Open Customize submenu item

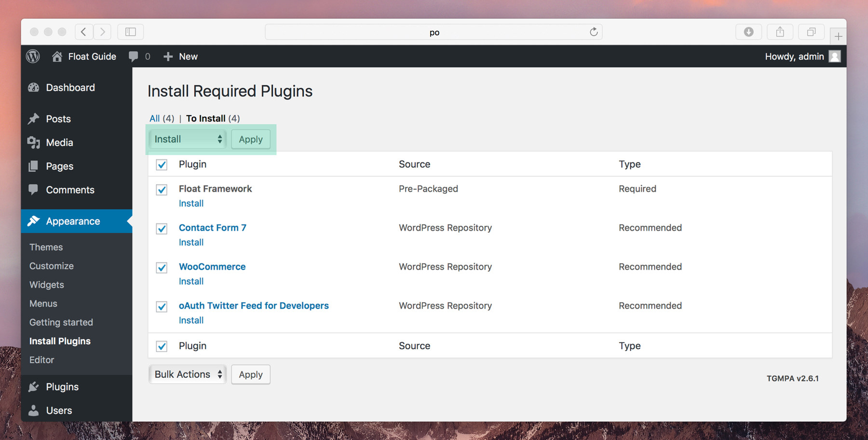tap(52, 266)
